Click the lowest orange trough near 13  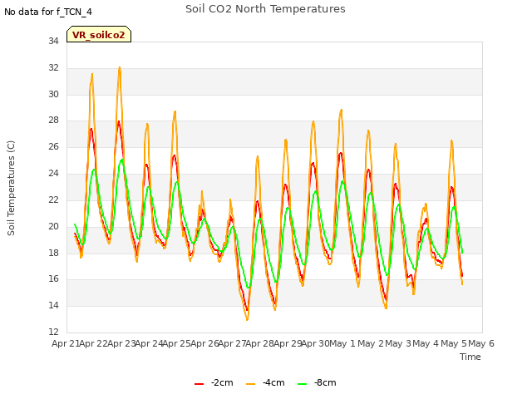(x=248, y=319)
